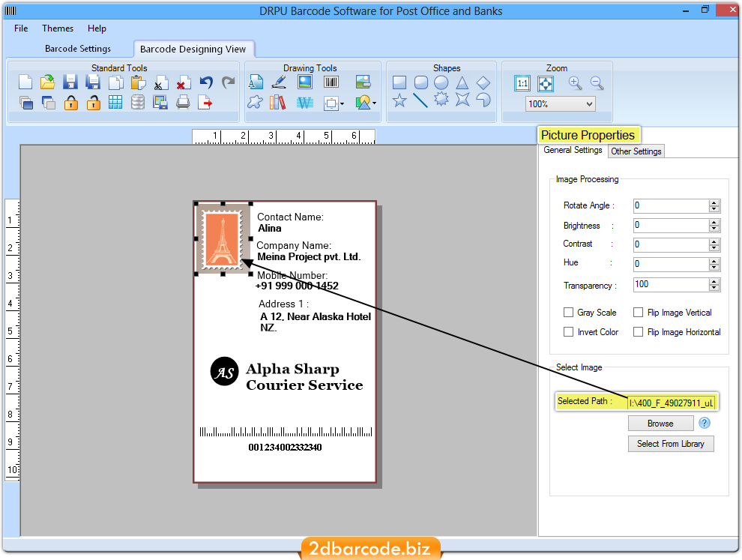Fit the label to window with zoom-fit icon
The image size is (742, 560).
pyautogui.click(x=546, y=84)
